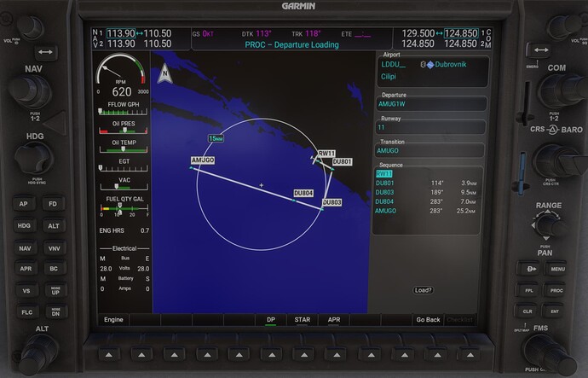Click bezel arrow key beneath STAR softkey
Screen dimensions: 588x378
click(x=304, y=354)
